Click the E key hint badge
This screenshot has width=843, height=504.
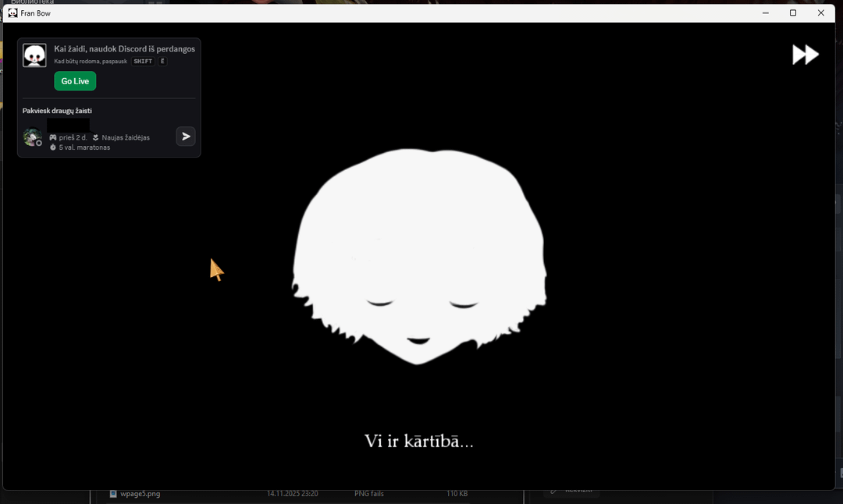tap(162, 62)
